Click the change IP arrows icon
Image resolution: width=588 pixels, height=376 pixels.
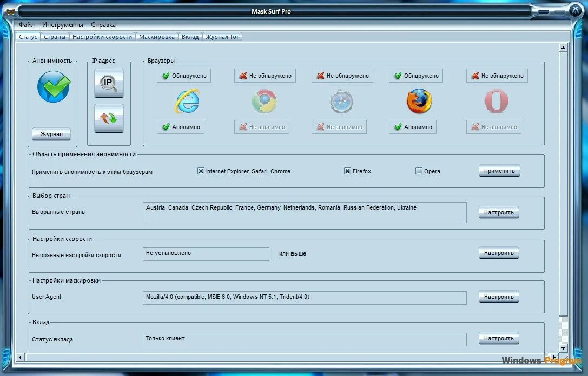pos(109,118)
